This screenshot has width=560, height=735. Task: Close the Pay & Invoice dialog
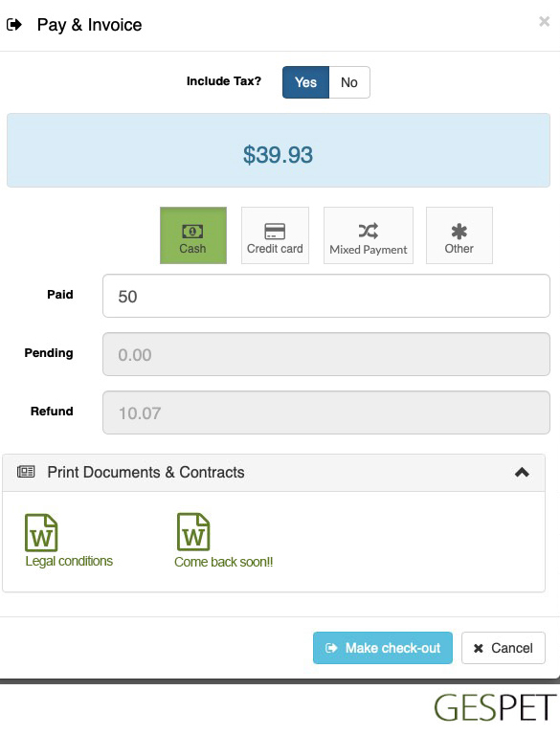tap(544, 22)
